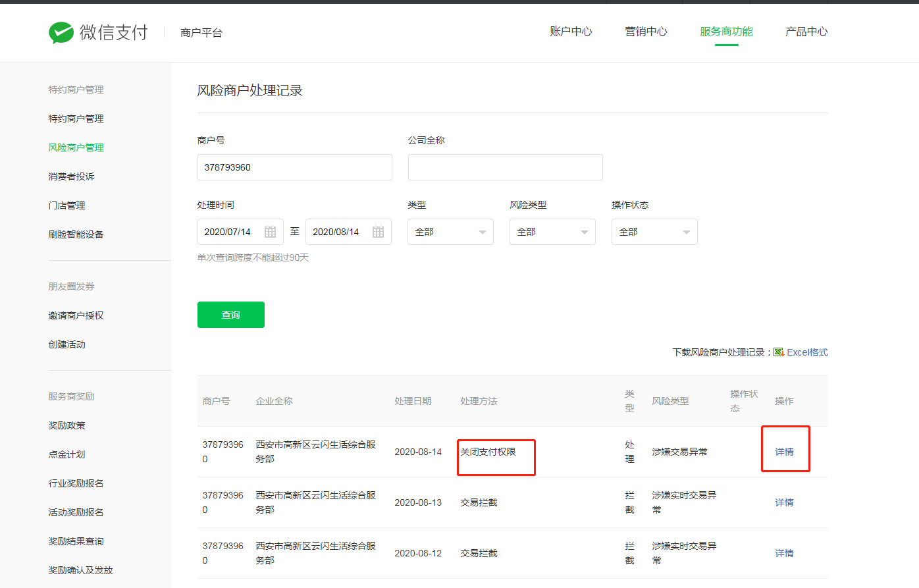Open 刷脸智能设备 sidebar item
Screen dimensions: 919x588
pos(76,234)
